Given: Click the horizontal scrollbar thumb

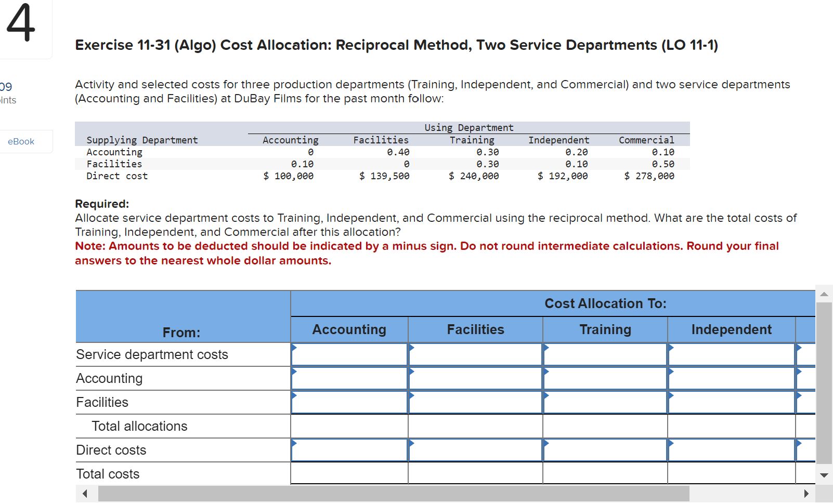Looking at the screenshot, I should pyautogui.click(x=394, y=494).
